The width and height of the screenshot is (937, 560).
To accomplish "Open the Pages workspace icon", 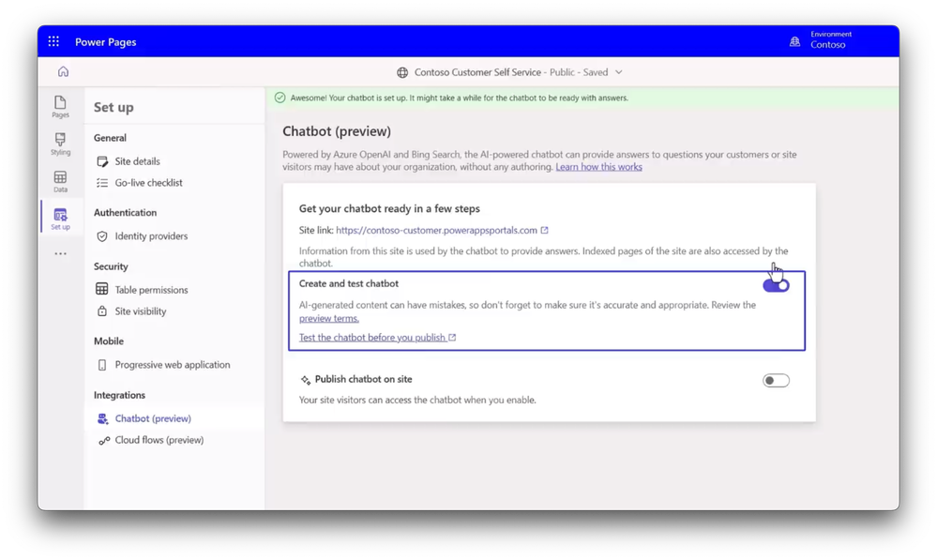I will [60, 106].
